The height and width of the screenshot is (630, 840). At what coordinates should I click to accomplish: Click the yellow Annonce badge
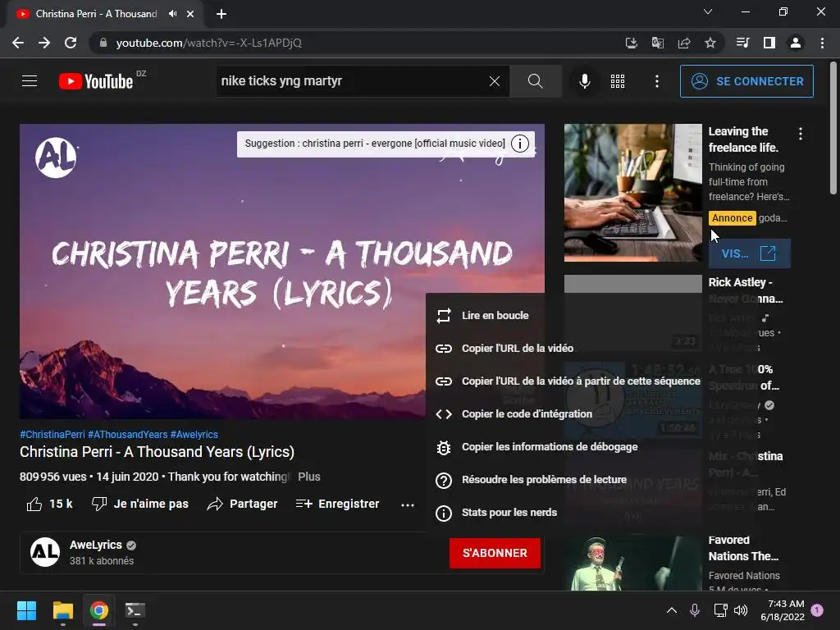click(732, 218)
